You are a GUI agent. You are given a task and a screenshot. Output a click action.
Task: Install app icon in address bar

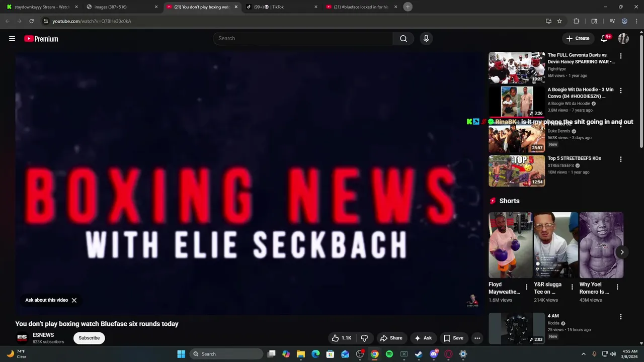[548, 21]
